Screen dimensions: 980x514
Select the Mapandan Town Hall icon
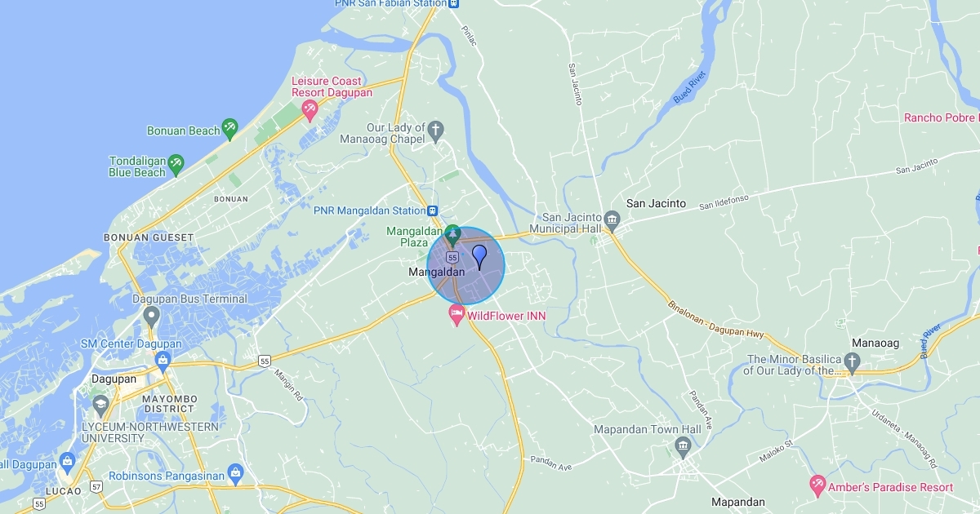(x=683, y=445)
